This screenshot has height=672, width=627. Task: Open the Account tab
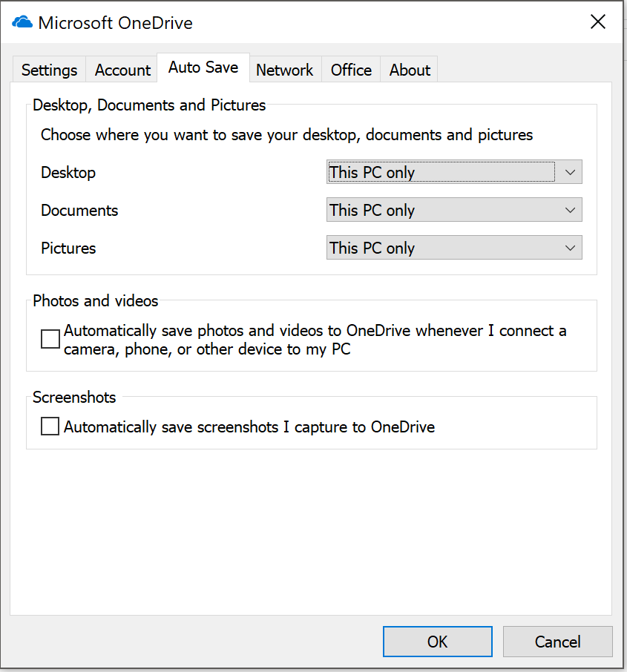coord(122,70)
